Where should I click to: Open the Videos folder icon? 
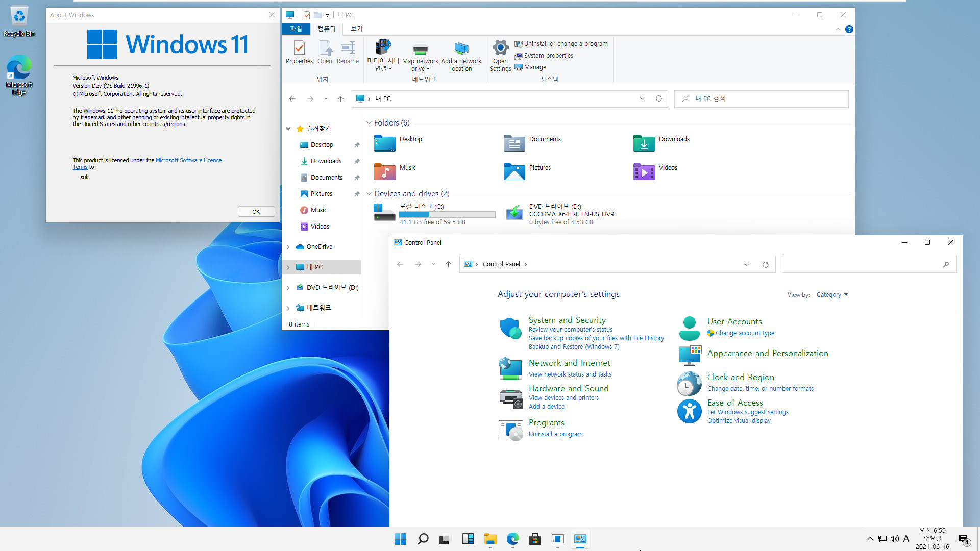point(644,172)
